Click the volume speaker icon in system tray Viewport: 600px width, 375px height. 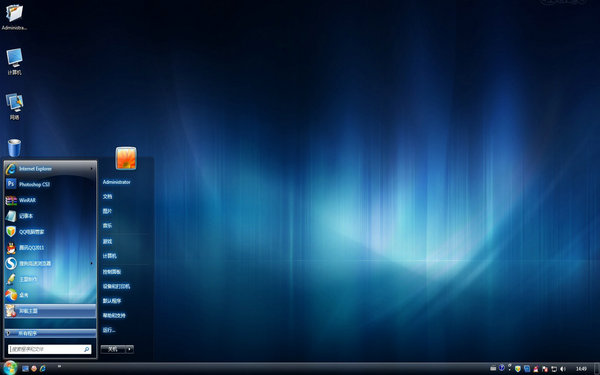point(563,369)
